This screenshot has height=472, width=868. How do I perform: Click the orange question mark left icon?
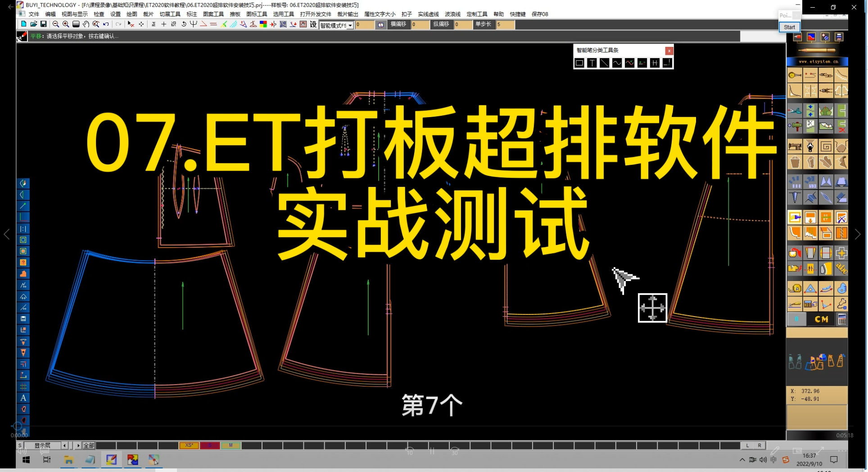[23, 263]
